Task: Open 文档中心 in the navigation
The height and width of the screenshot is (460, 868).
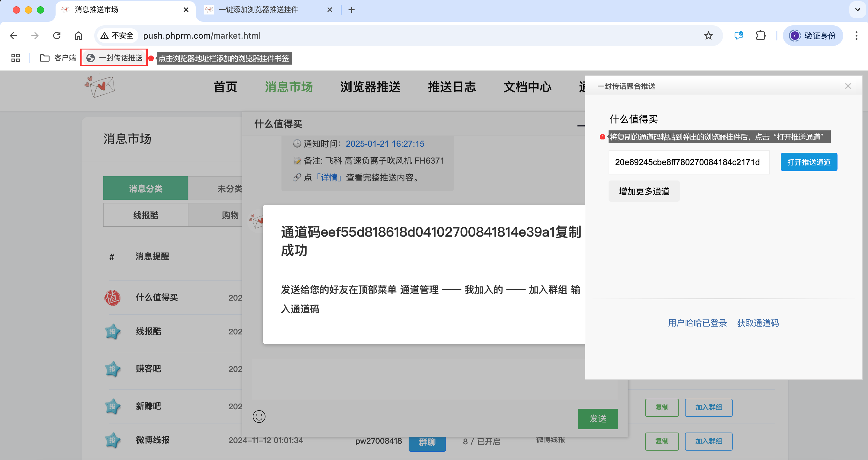Action: pos(527,87)
